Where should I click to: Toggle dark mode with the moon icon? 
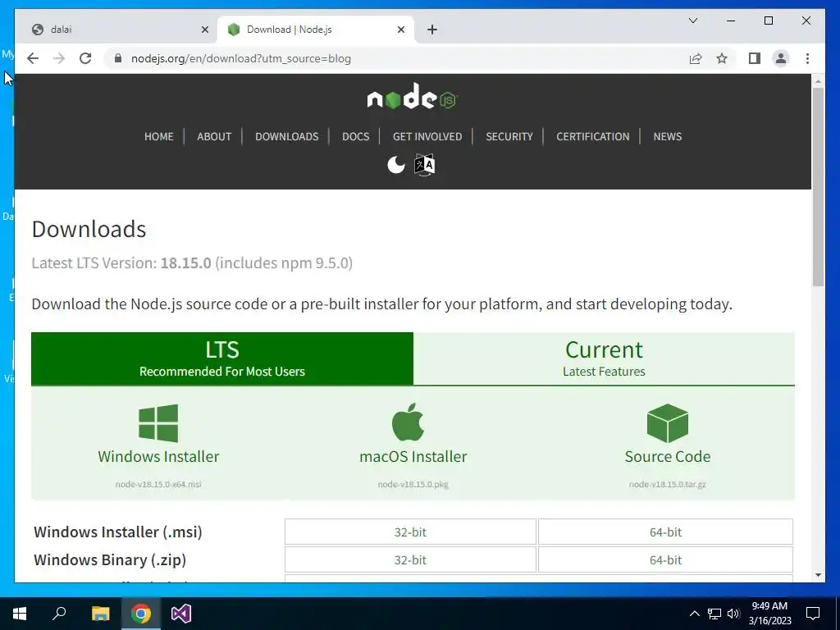click(396, 164)
